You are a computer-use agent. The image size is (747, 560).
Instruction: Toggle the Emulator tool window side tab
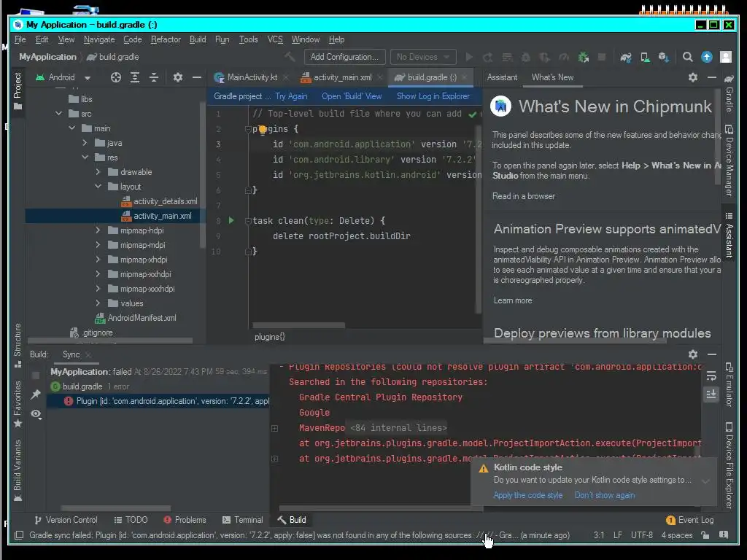coord(729,385)
